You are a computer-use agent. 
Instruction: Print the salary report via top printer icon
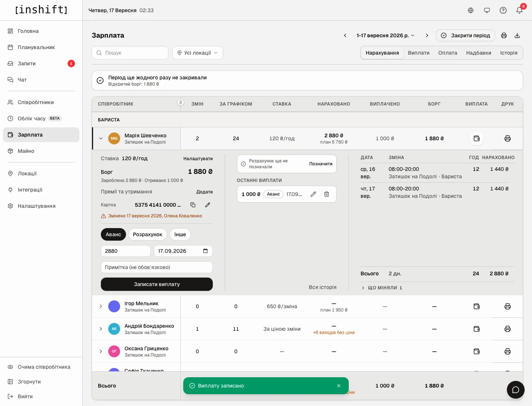pos(504,35)
